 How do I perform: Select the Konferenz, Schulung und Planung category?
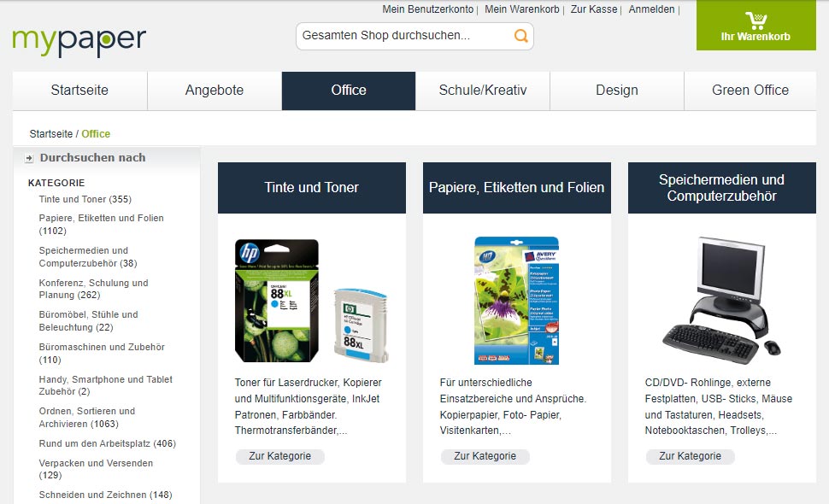93,289
